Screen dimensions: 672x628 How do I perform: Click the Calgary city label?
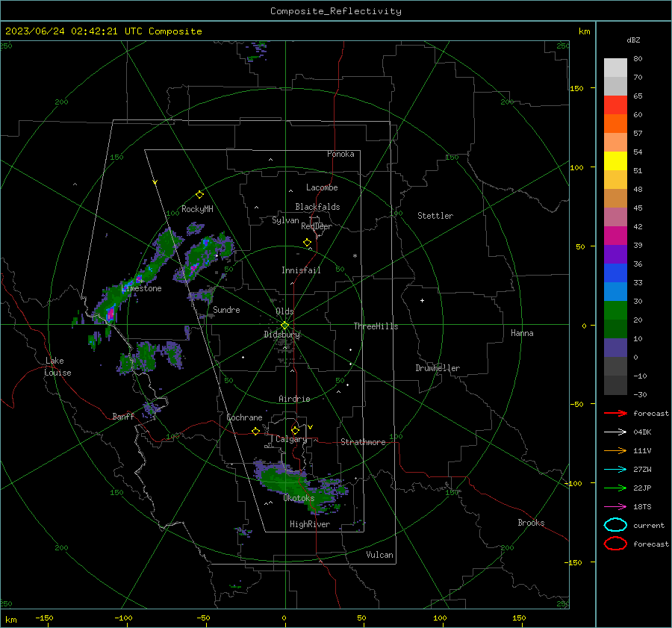point(291,439)
